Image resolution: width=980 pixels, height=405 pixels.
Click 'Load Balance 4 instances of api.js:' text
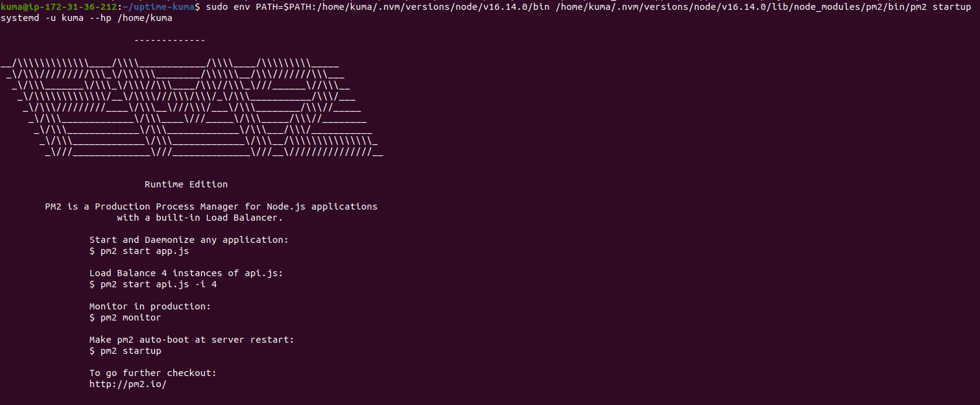pos(186,273)
